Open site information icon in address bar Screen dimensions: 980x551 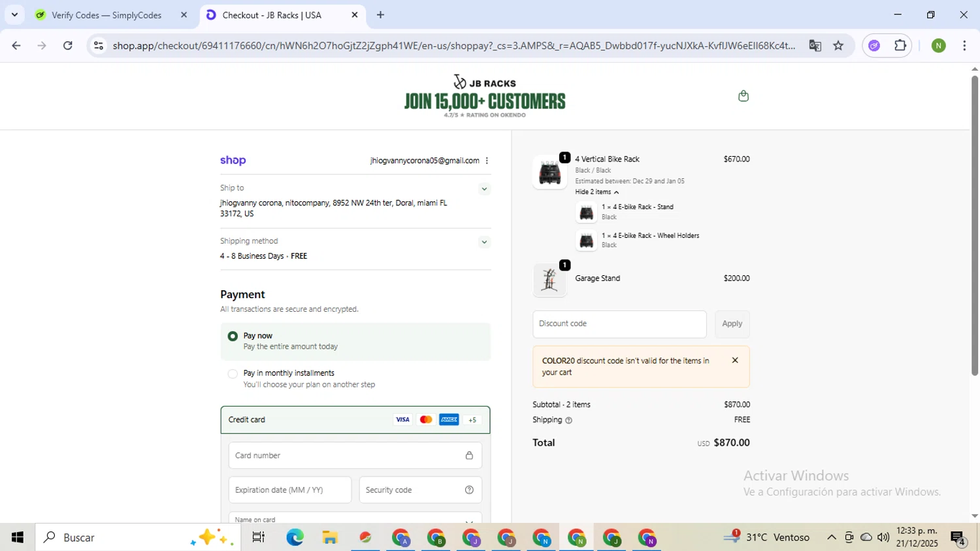coord(99,46)
